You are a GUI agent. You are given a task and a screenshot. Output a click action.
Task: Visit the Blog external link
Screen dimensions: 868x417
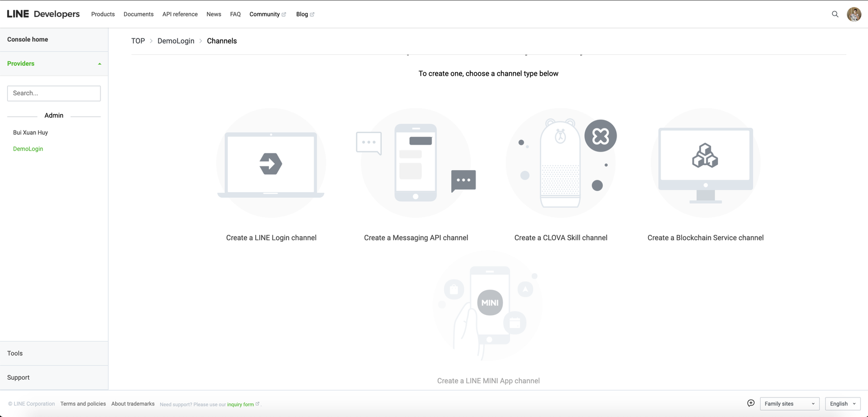(305, 14)
